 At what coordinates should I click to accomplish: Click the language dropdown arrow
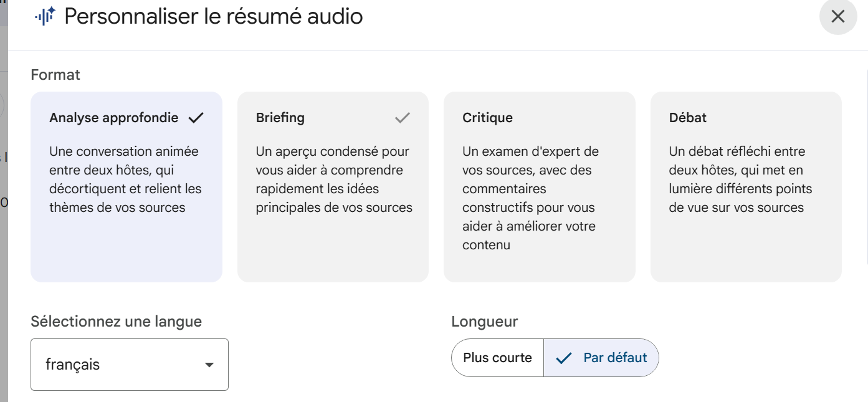pos(209,365)
